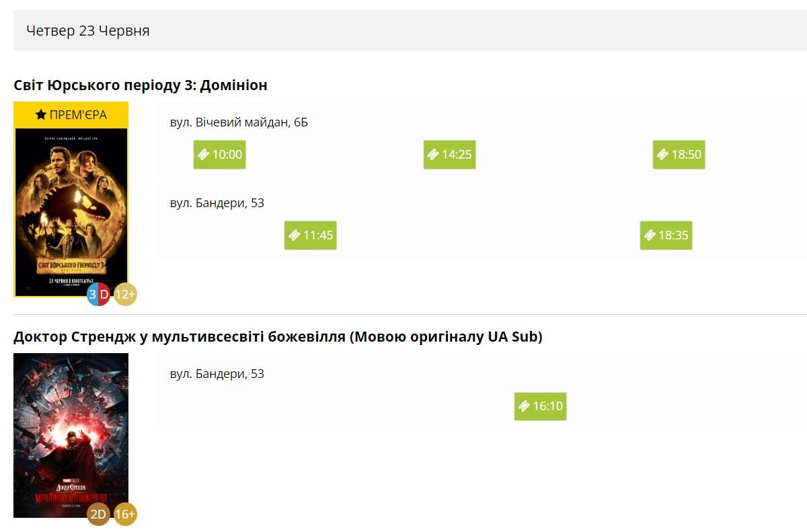Select the 18:50 session at Вічевий майдан
The height and width of the screenshot is (532, 807).
point(679,155)
